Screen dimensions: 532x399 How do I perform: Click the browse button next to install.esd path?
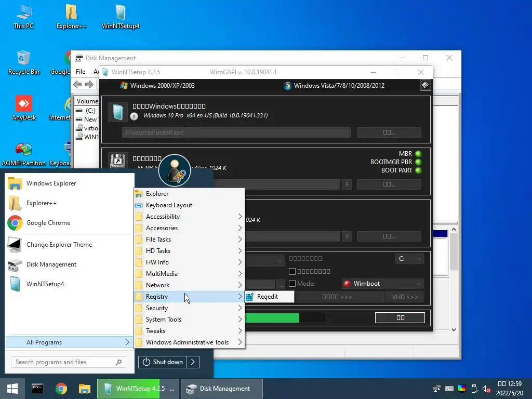[389, 132]
